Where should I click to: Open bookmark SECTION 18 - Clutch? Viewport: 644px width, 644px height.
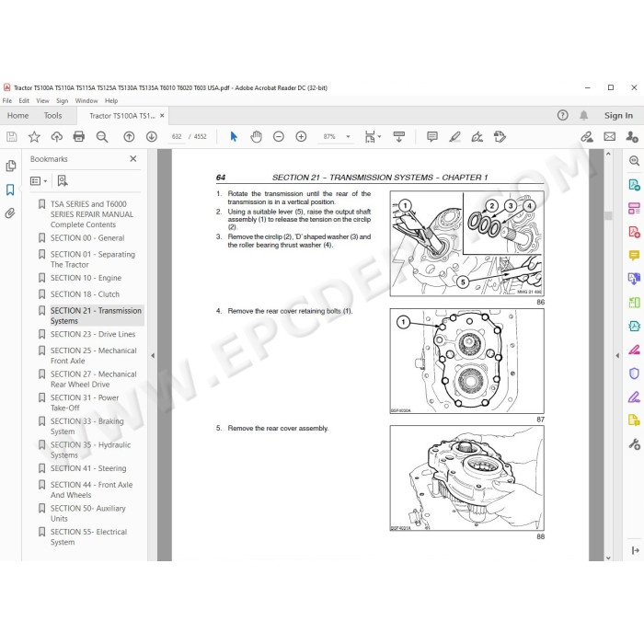tap(85, 294)
